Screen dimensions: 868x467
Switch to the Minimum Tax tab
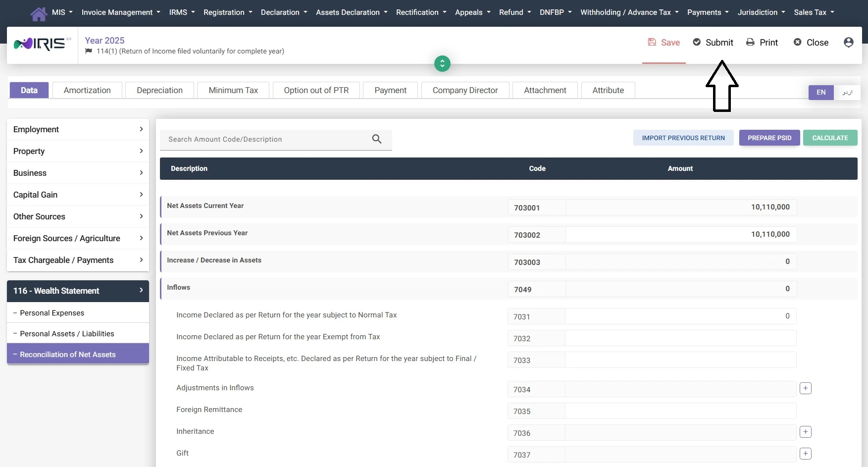(x=233, y=90)
